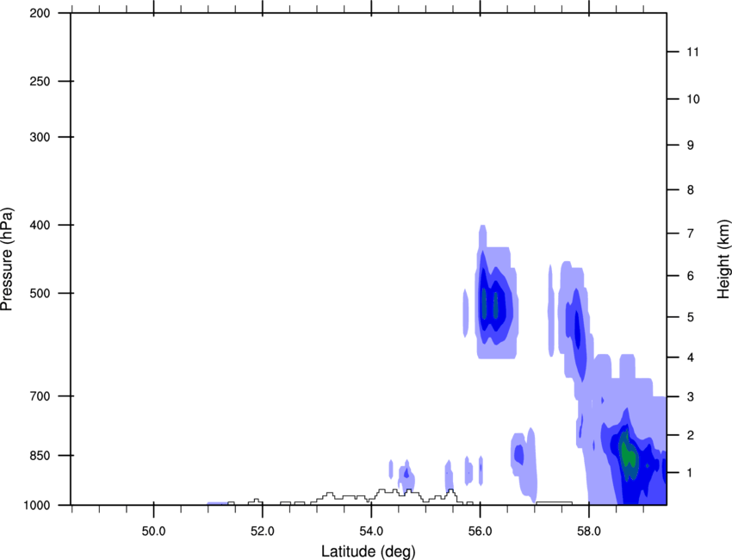Click the 2 km height label

point(691,435)
